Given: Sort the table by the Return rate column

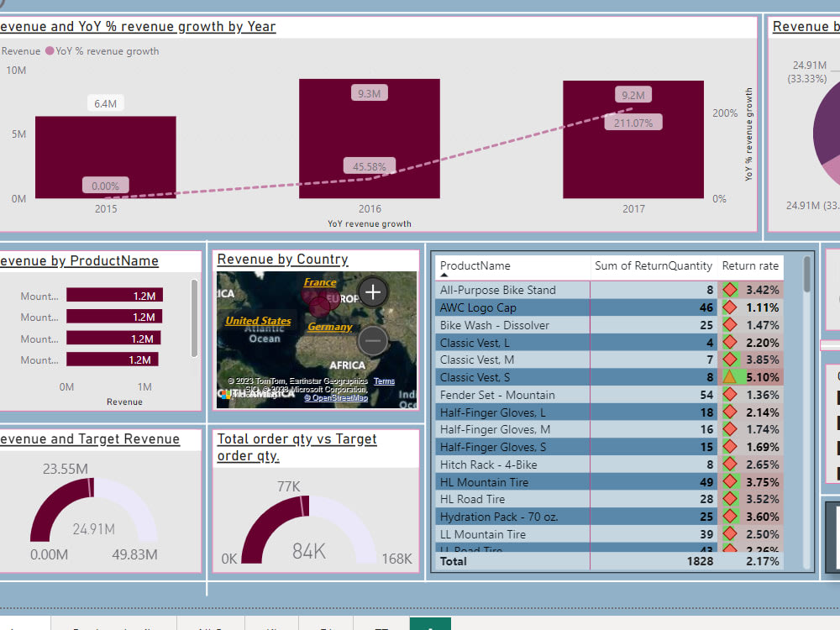Looking at the screenshot, I should 751,266.
